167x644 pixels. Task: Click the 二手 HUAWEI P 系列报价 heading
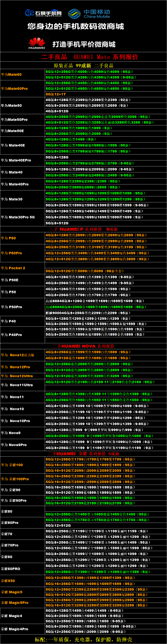click(84, 229)
